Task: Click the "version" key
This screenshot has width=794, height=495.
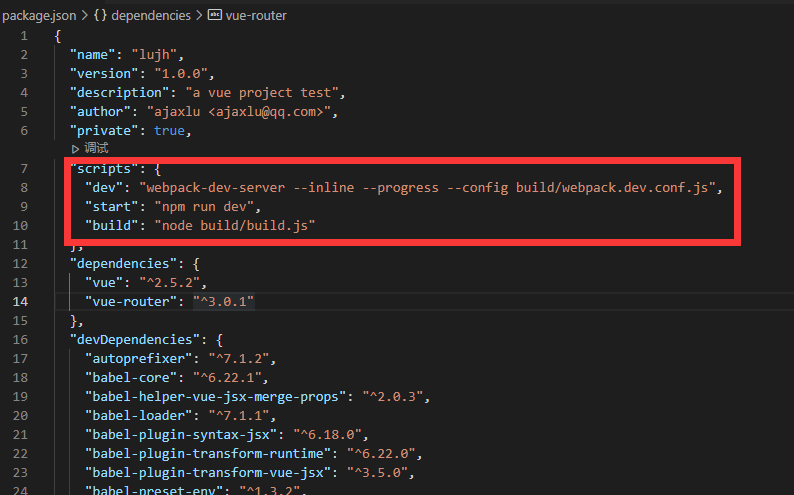Action: [x=104, y=74]
